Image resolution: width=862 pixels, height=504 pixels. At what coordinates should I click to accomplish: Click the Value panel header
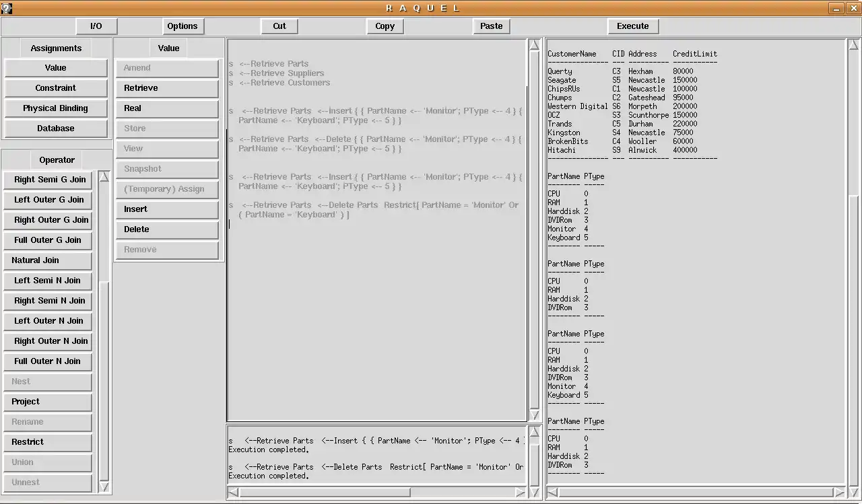(x=168, y=48)
